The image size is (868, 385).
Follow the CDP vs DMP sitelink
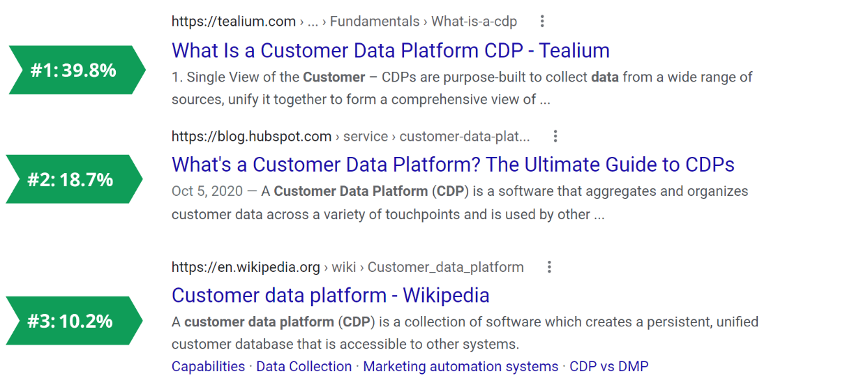click(609, 366)
